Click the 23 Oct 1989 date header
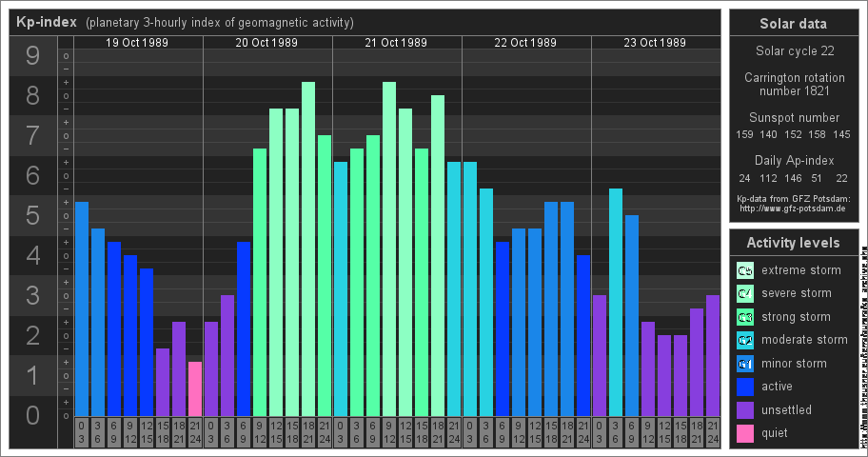The width and height of the screenshot is (868, 457). [x=655, y=43]
